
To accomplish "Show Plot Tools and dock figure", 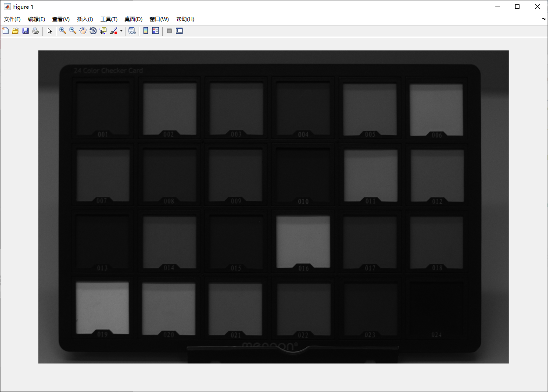I will 179,31.
